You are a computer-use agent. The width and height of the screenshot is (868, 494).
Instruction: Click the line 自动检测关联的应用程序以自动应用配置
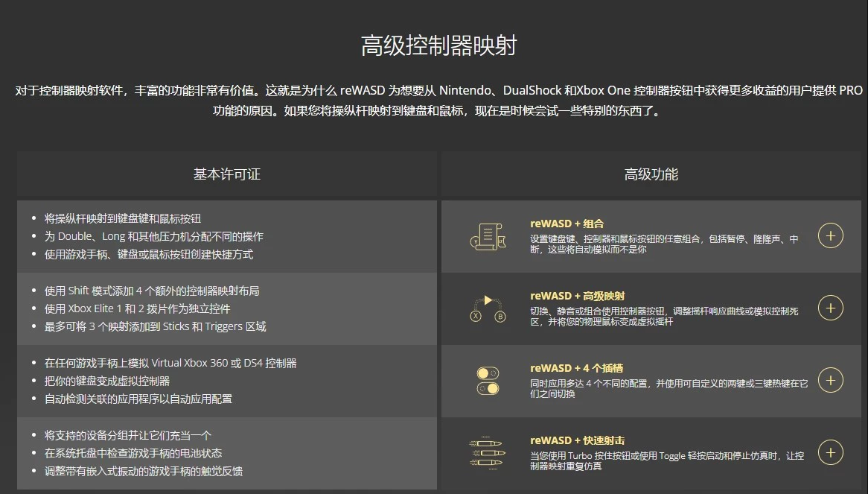[x=138, y=399]
